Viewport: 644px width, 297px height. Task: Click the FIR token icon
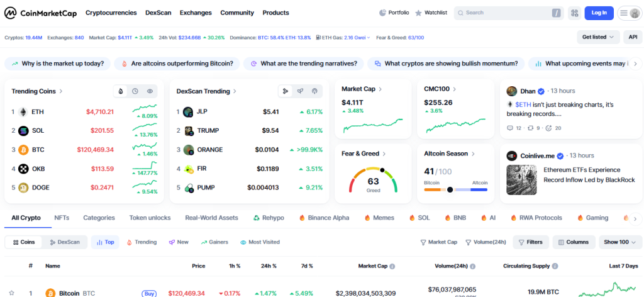click(189, 169)
